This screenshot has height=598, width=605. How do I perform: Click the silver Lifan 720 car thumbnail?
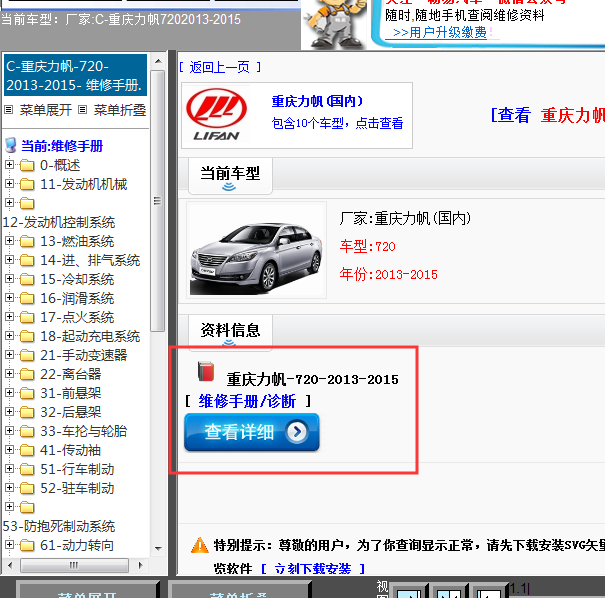pos(257,250)
